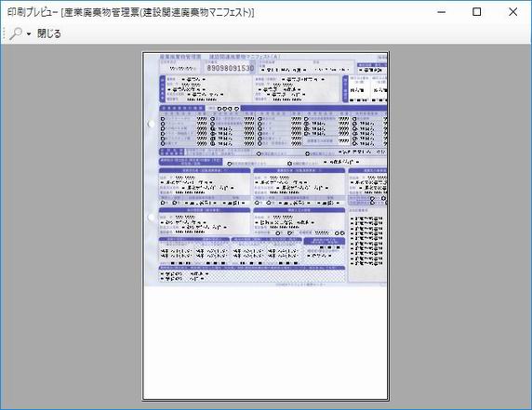Close the preview with 閉じる button
The width and height of the screenshot is (532, 410).
(x=49, y=33)
